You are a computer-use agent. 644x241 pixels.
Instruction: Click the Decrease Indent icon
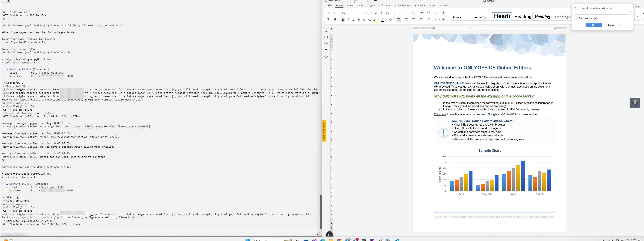421,13
